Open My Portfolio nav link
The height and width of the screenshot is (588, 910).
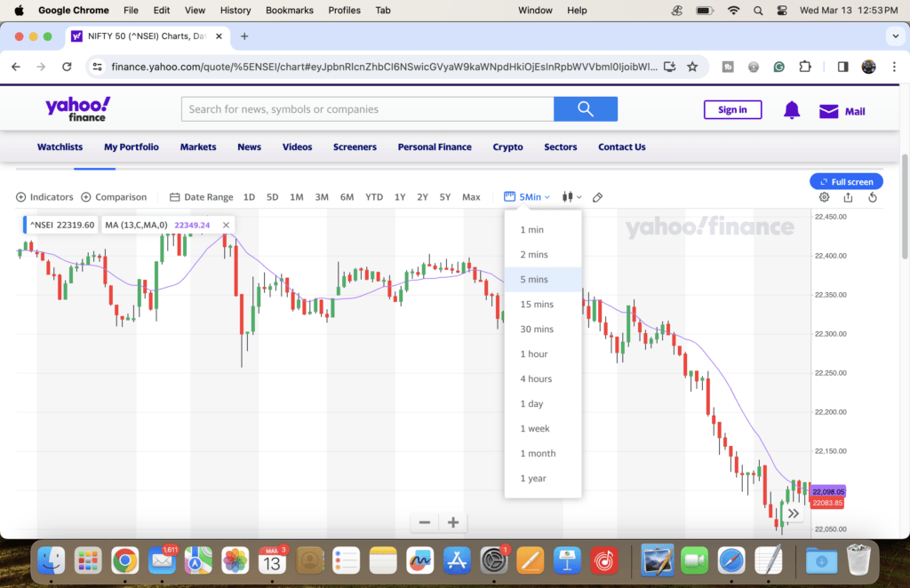(x=132, y=147)
